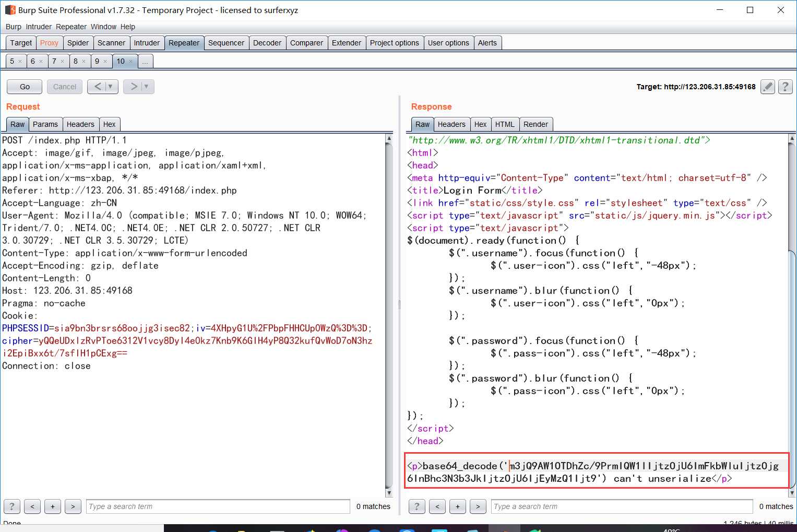Screen dimensions: 797x532
Task: Close repeater tab 6
Action: click(41, 62)
